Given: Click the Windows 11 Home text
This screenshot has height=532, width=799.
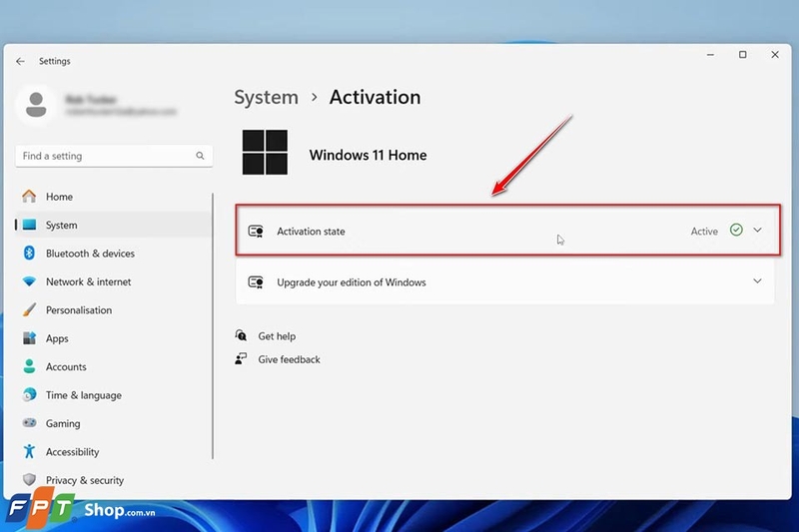Looking at the screenshot, I should [368, 155].
